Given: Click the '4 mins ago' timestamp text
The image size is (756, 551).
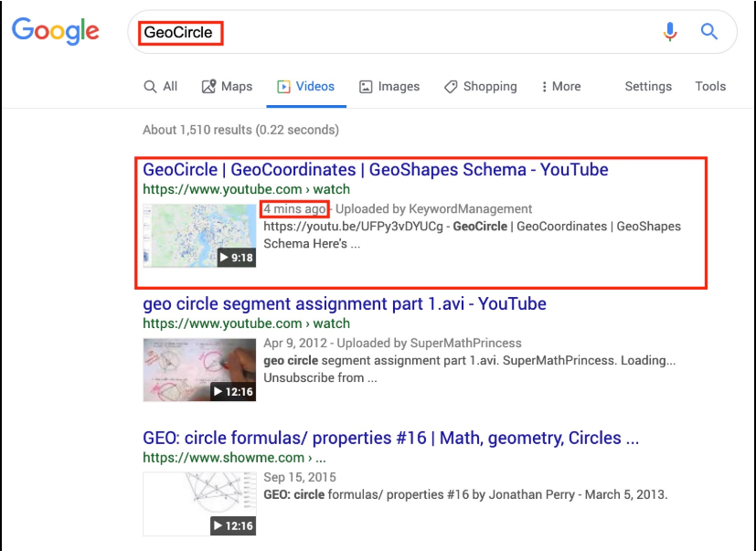Looking at the screenshot, I should point(294,208).
